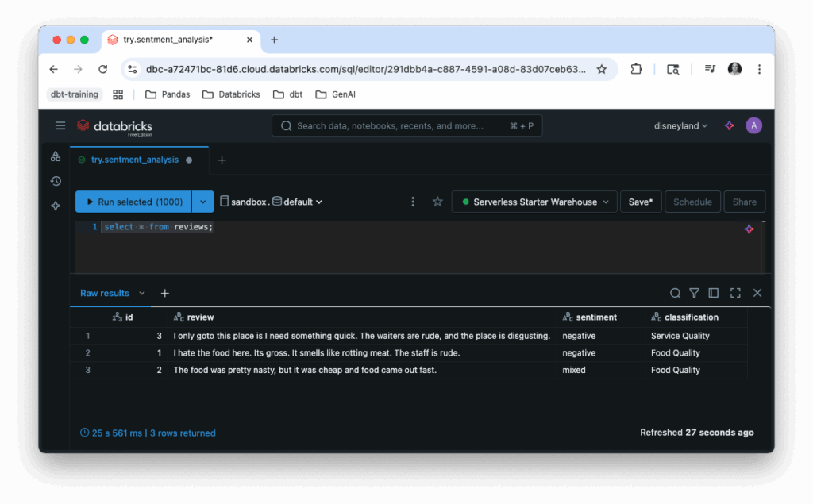The height and width of the screenshot is (504, 813).
Task: Toggle fullscreen for the results pane
Action: (x=735, y=293)
